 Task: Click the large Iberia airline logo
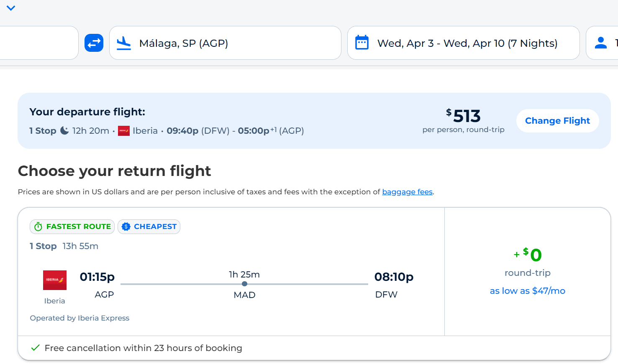coord(55,280)
